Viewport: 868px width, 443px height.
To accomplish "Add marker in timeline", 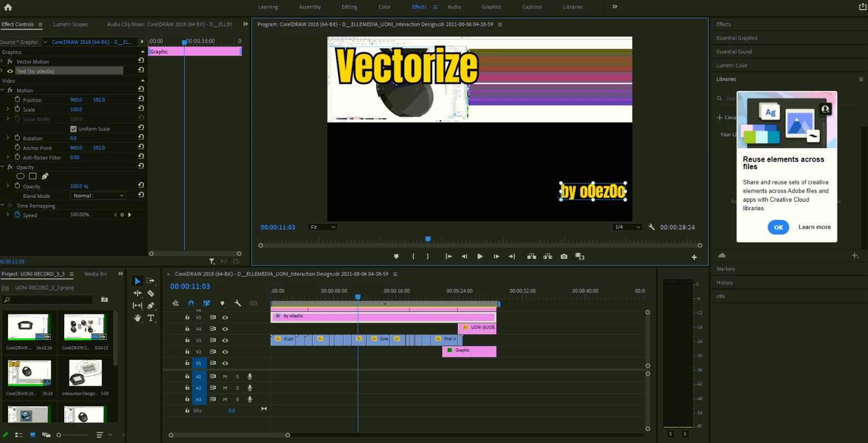I will click(x=222, y=303).
